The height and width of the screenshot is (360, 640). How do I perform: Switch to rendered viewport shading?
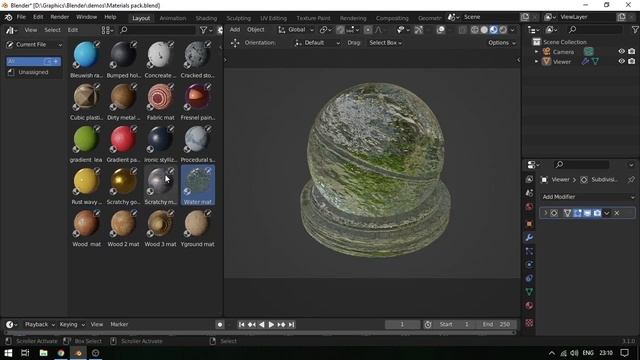[x=503, y=30]
